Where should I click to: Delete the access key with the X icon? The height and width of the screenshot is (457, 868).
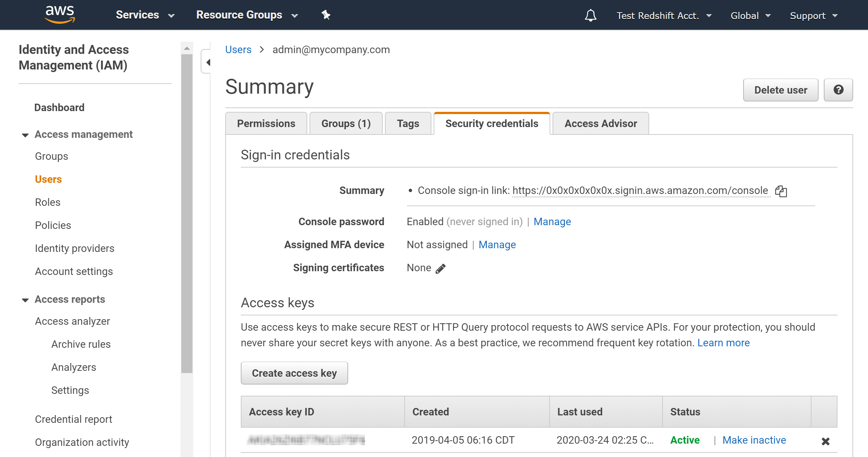(825, 441)
